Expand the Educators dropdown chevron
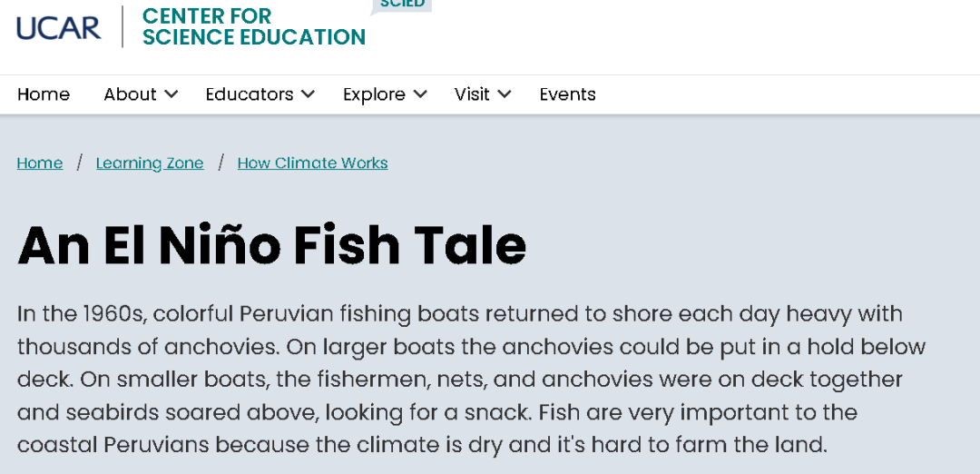Viewport: 980px width, 474px height. (x=309, y=94)
